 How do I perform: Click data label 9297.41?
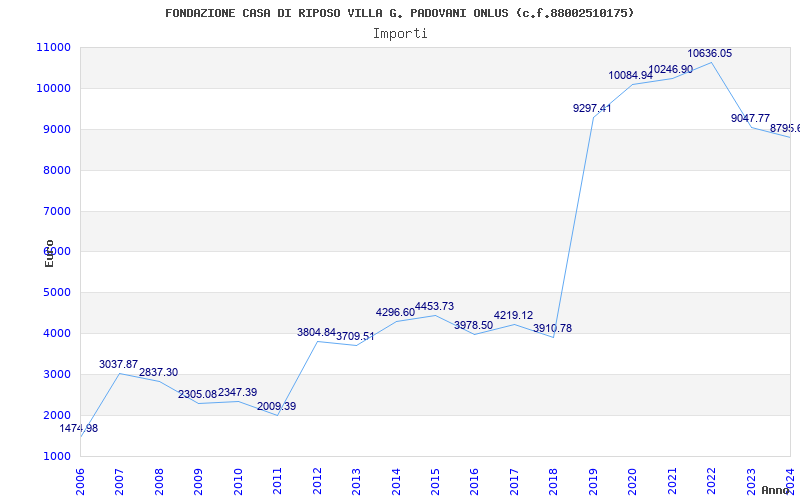(592, 108)
